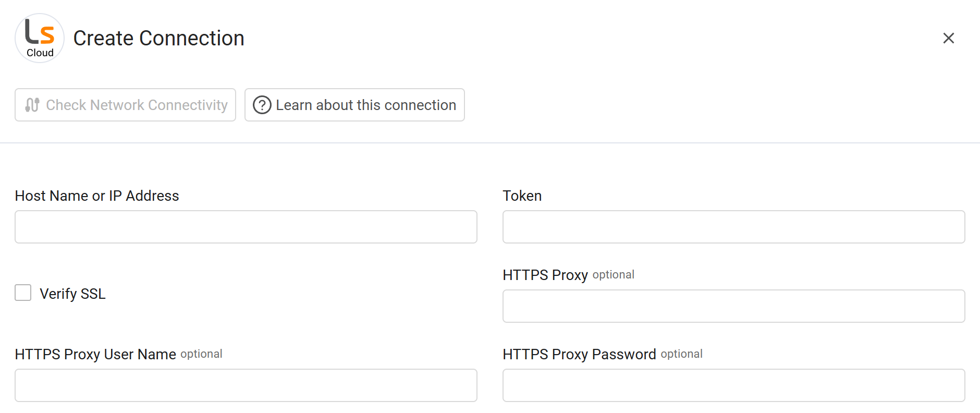Dismiss the dialog with the X

pyautogui.click(x=949, y=38)
